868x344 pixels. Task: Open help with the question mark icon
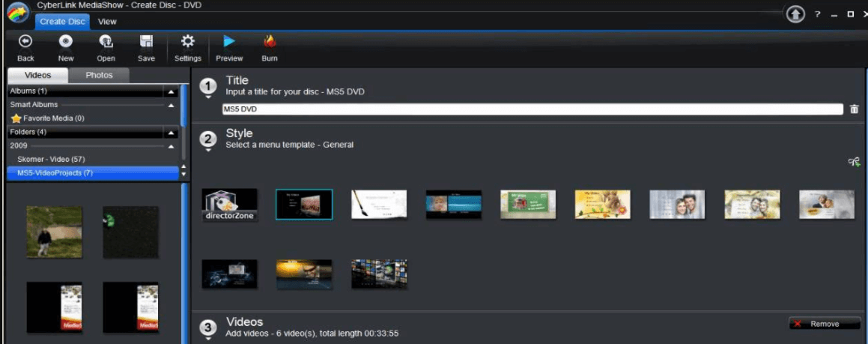pos(817,15)
